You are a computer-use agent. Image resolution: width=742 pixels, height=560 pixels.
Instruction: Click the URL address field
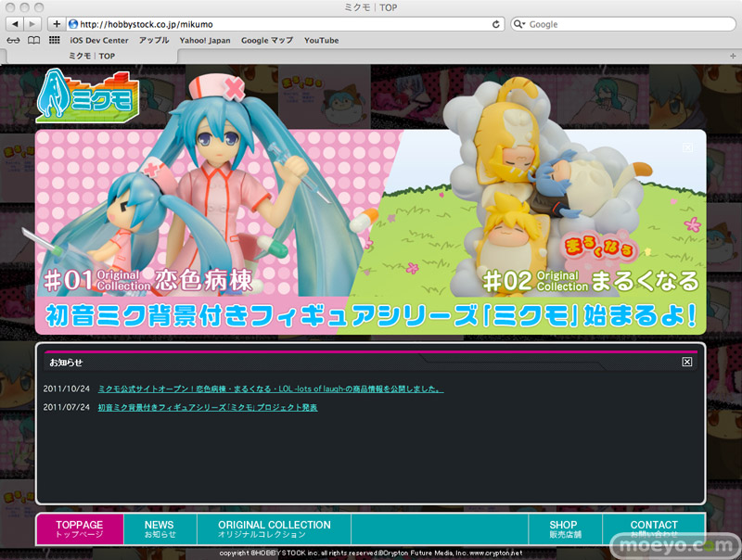[x=278, y=24]
